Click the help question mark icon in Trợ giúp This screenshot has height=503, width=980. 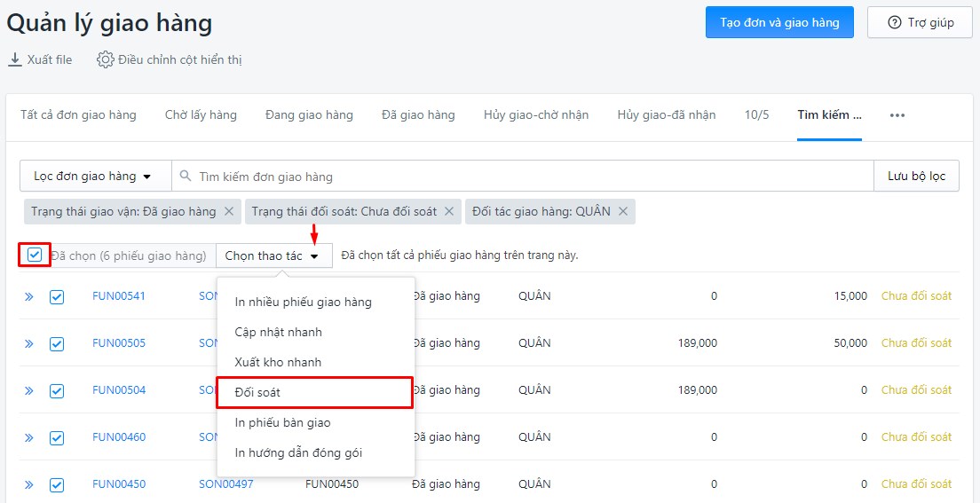(x=895, y=22)
